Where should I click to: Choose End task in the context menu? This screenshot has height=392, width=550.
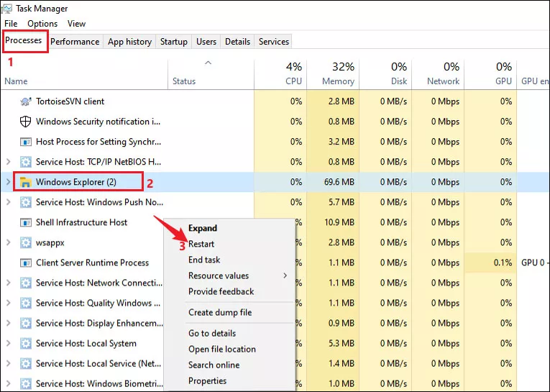[204, 260]
